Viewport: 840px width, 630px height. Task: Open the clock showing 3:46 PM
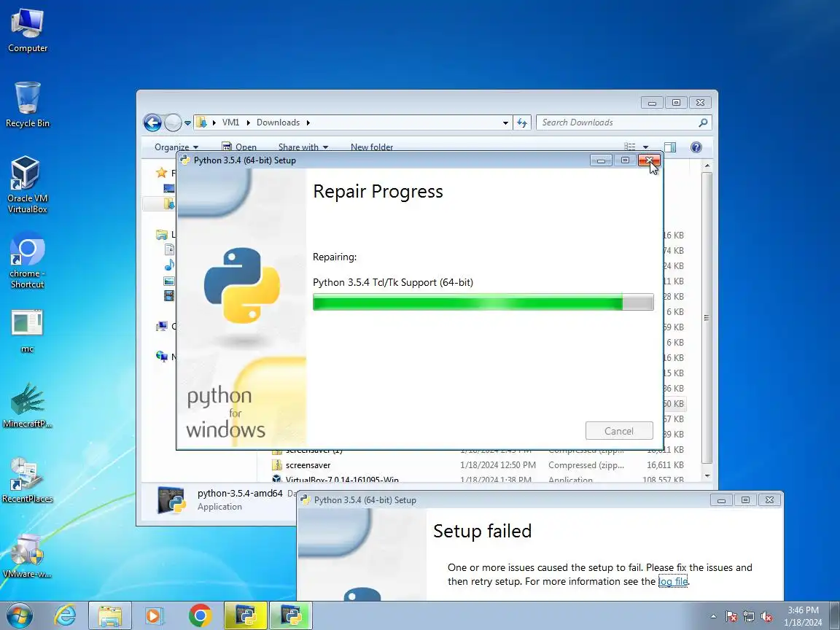coord(803,616)
